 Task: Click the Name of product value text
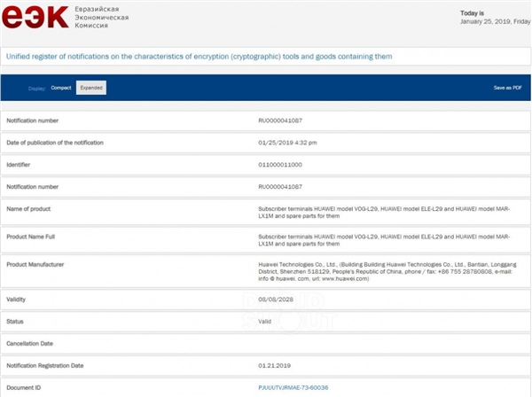(384, 213)
